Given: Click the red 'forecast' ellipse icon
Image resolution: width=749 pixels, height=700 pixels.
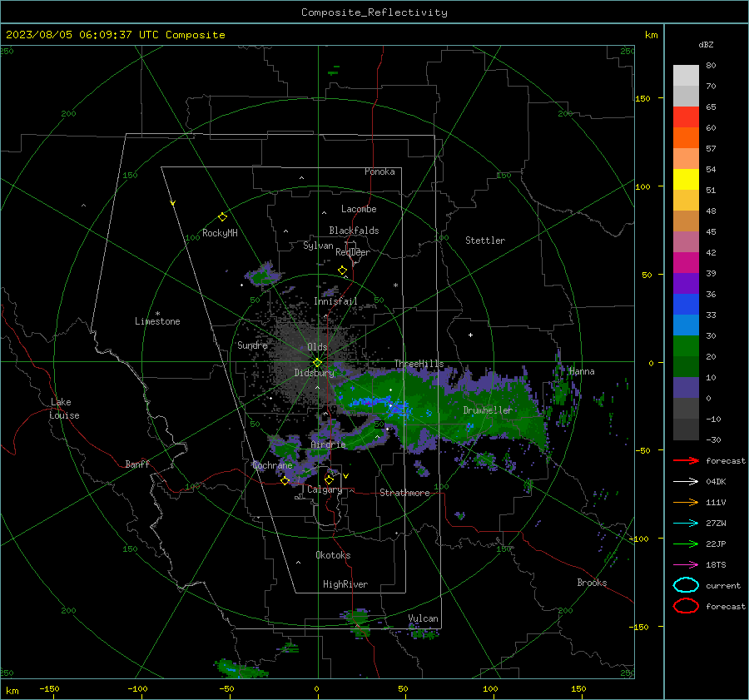Looking at the screenshot, I should coord(686,606).
